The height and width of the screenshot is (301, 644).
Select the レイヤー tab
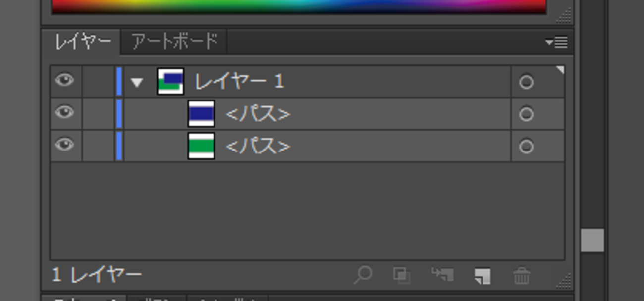point(82,42)
